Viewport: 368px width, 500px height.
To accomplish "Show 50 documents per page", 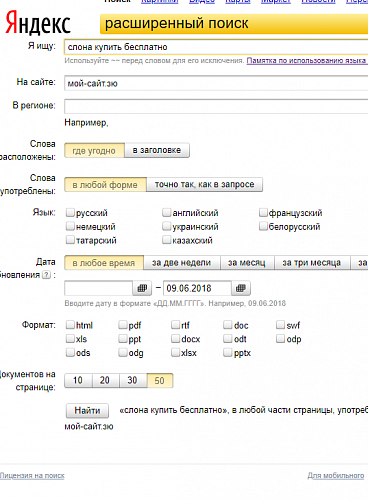I will [x=160, y=381].
